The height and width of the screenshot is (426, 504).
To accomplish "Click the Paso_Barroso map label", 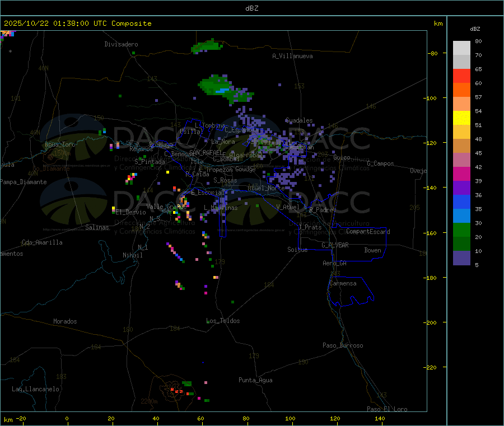I will (x=343, y=346).
